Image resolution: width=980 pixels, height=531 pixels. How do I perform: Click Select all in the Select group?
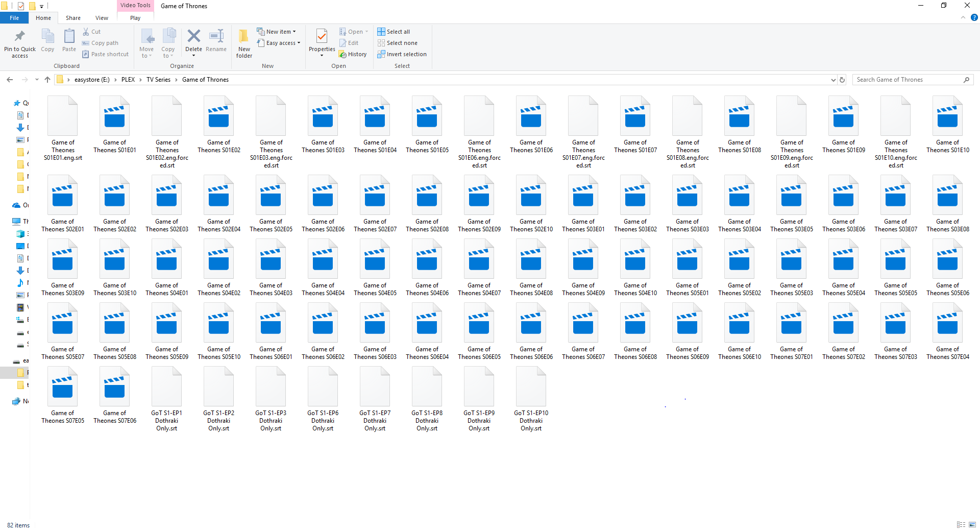(394, 32)
